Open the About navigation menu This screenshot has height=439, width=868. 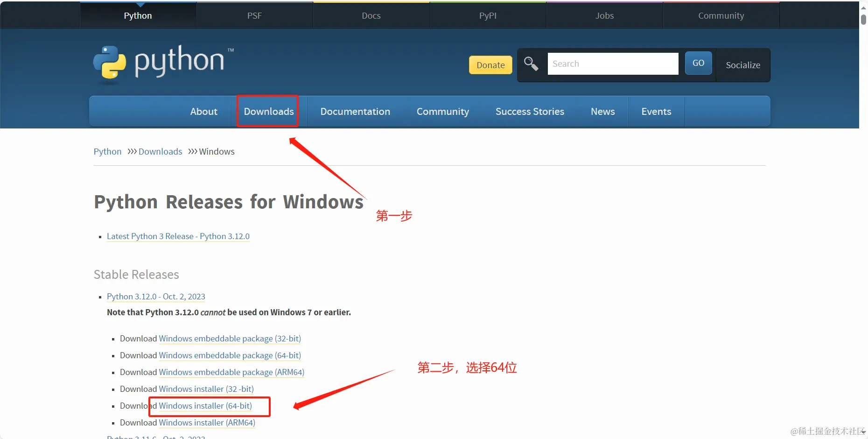[x=204, y=111]
